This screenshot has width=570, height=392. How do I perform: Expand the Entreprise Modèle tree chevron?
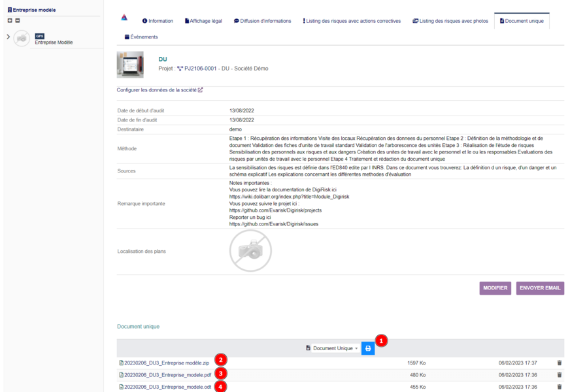[x=8, y=37]
